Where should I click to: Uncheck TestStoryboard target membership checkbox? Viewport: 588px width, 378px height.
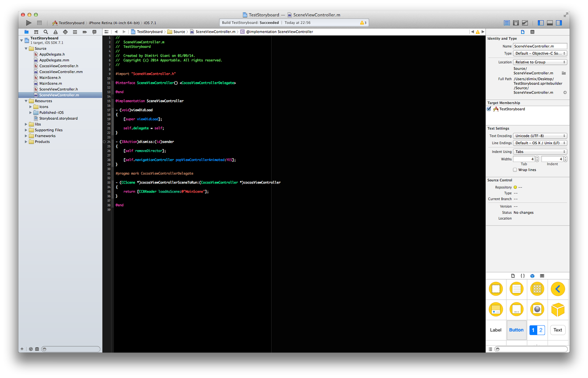point(489,109)
